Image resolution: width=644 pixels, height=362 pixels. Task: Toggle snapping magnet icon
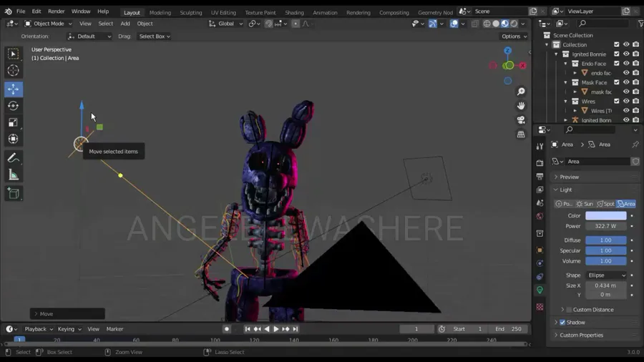(x=268, y=24)
